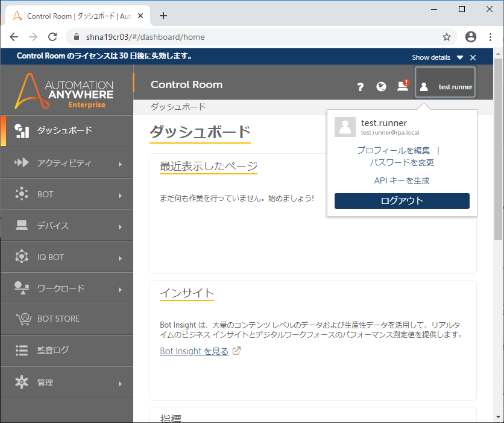This screenshot has width=504, height=423.
Task: Click パスワードを変更 link
Action: click(x=402, y=162)
